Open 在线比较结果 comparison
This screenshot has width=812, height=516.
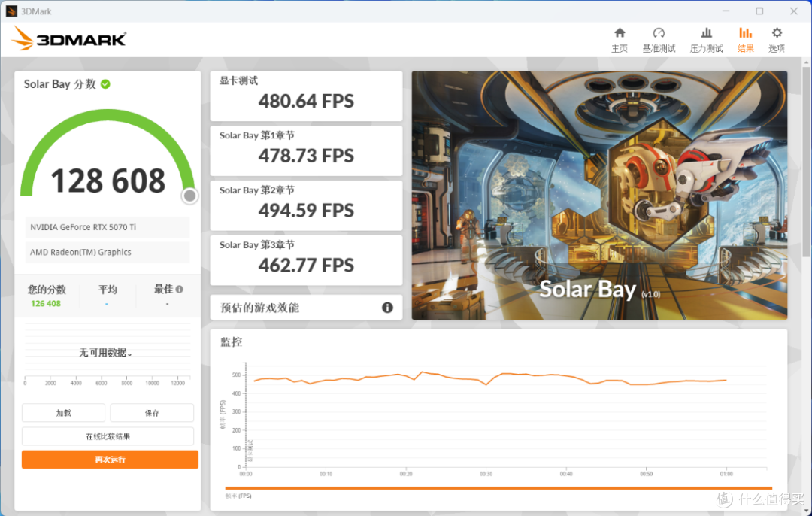click(x=108, y=436)
